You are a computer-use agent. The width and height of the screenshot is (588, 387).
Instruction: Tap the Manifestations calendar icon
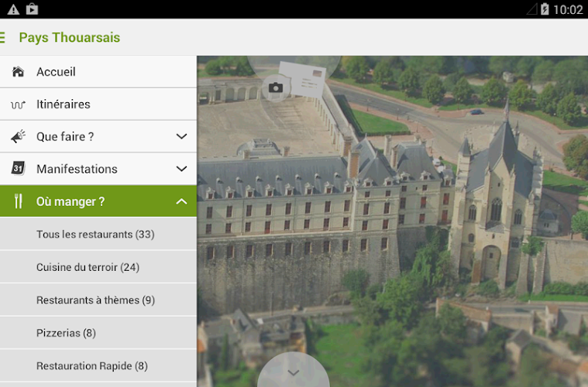tap(18, 168)
